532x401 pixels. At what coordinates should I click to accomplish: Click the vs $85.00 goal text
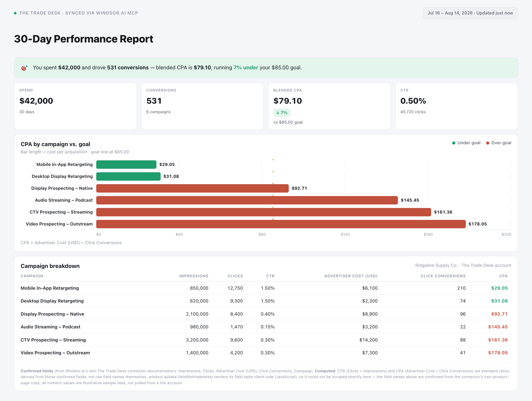pyautogui.click(x=288, y=122)
